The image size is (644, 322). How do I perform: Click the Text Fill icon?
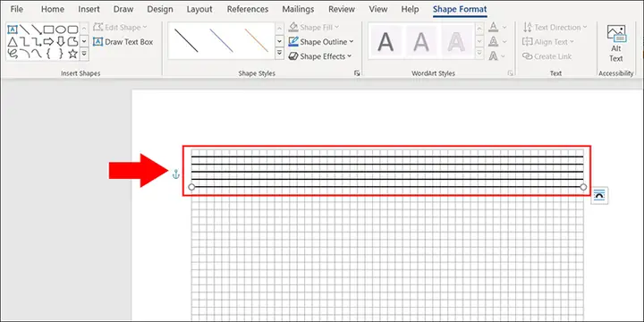[x=494, y=28]
